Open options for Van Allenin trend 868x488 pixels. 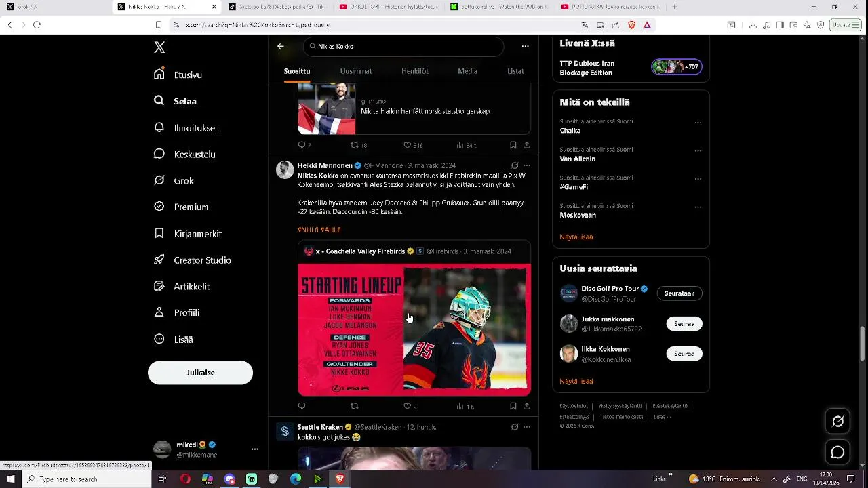click(698, 150)
